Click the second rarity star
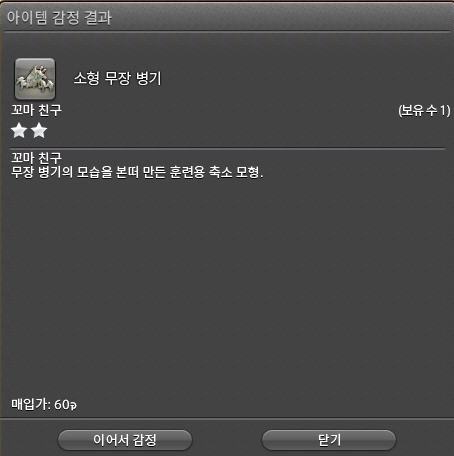The height and width of the screenshot is (456, 454). (x=39, y=130)
